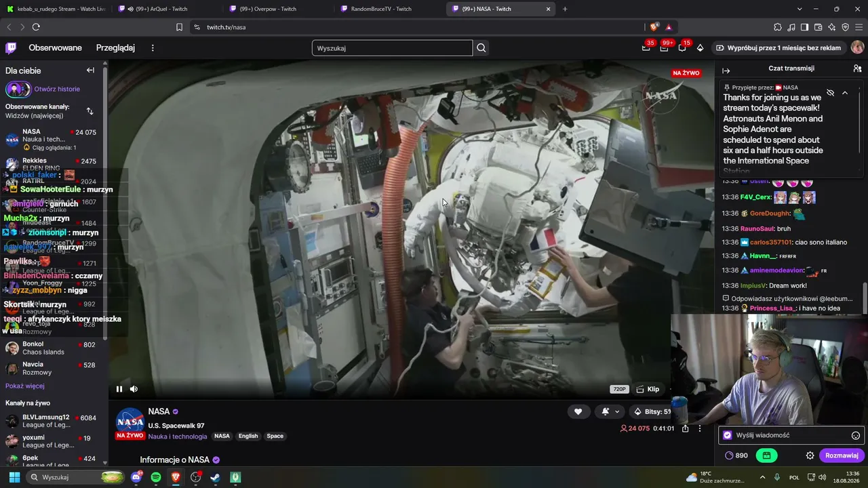This screenshot has width=868, height=488.
Task: Open chat settings gear
Action: [810, 455]
